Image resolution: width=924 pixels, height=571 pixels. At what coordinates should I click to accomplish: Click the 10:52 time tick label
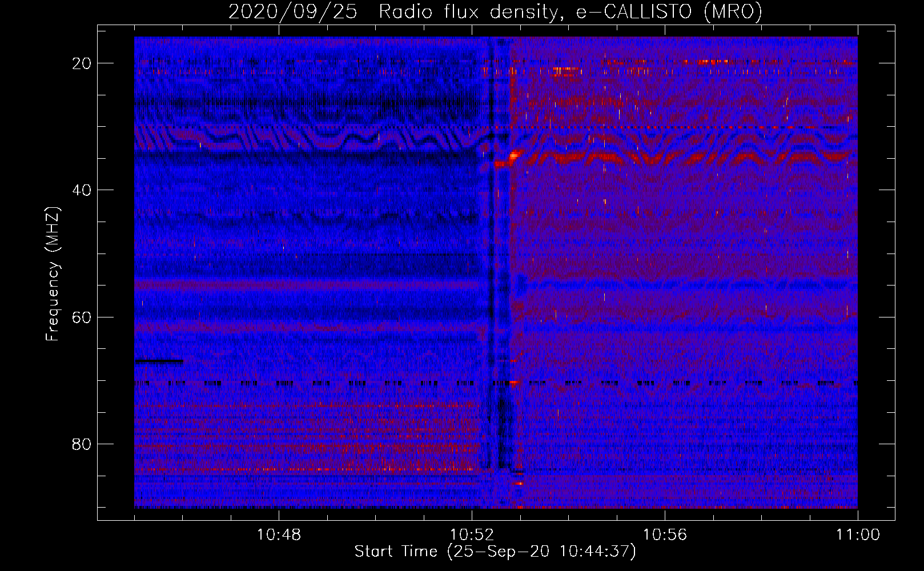(472, 535)
